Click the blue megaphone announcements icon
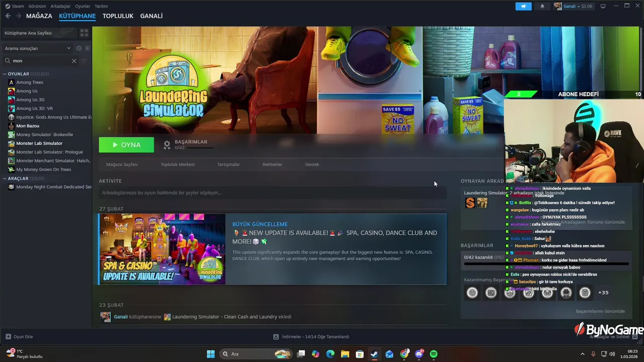This screenshot has width=644, height=362. (x=523, y=6)
